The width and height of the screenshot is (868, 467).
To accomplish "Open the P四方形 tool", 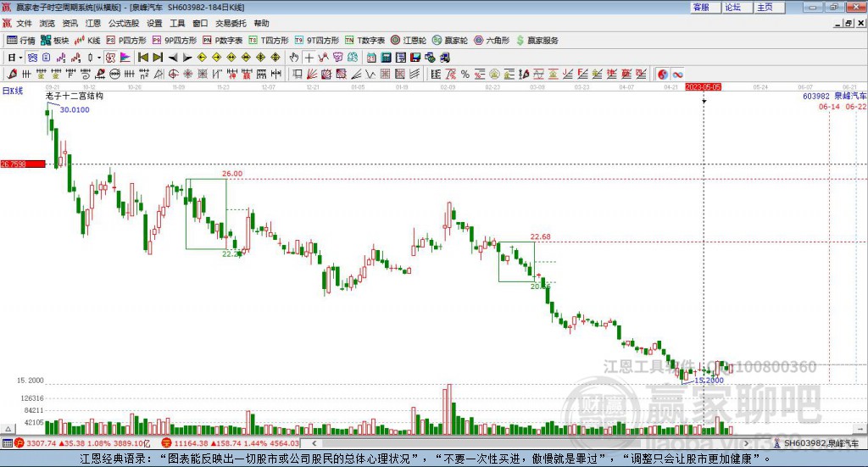I will pos(126,41).
